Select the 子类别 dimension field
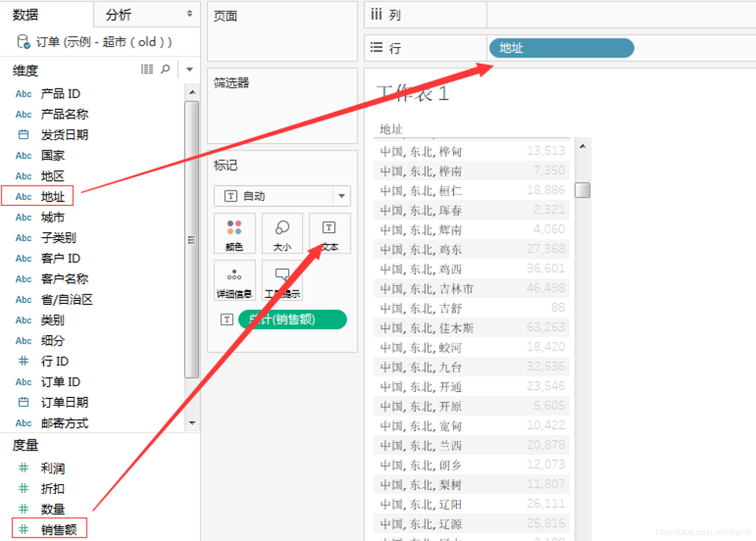756x541 pixels. click(59, 238)
